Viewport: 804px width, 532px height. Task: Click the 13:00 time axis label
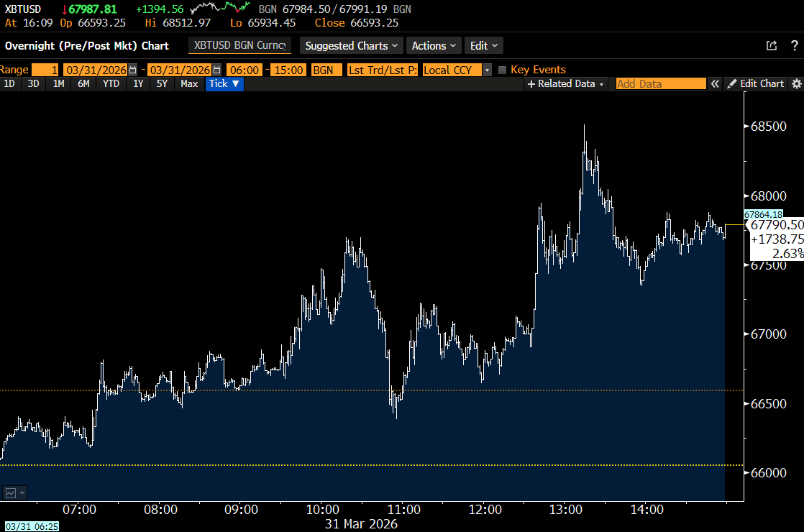click(565, 510)
